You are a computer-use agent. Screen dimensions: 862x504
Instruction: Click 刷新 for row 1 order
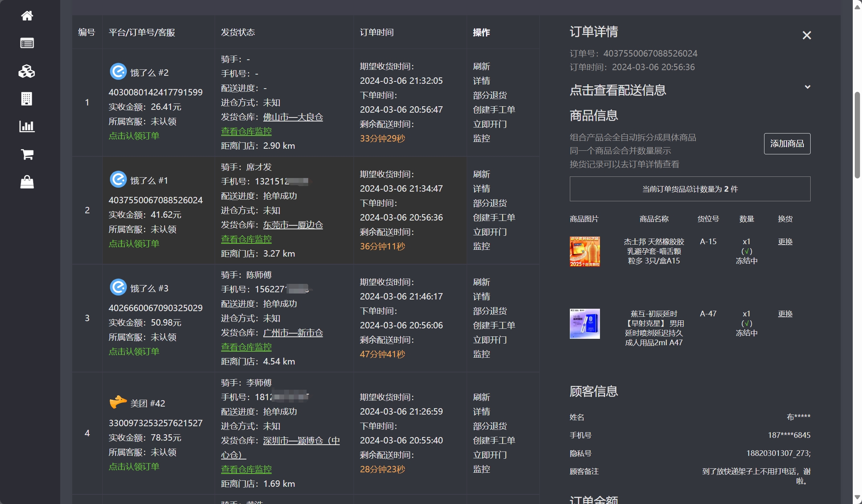point(482,67)
